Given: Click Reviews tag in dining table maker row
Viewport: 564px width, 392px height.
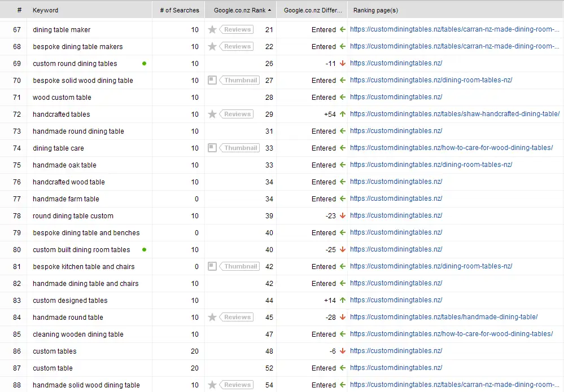Looking at the screenshot, I should pyautogui.click(x=237, y=29).
